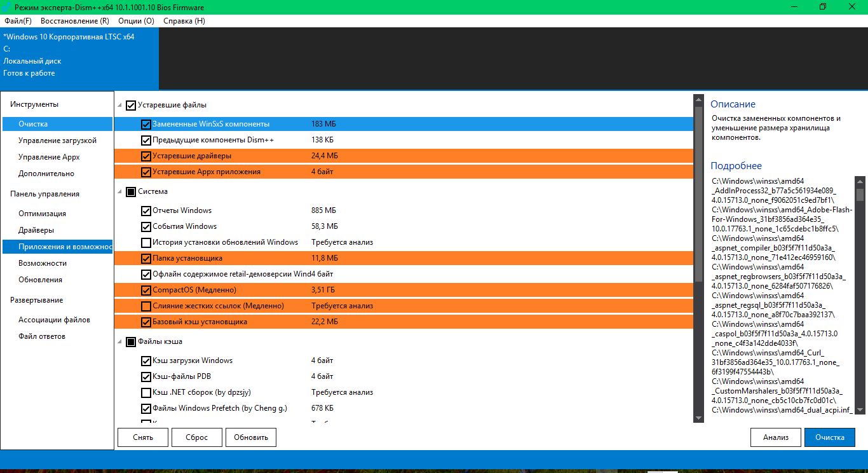Screen dimensions: 868x473
Task: Click the 3,51 ГБ CompactOS size
Action: 324,290
